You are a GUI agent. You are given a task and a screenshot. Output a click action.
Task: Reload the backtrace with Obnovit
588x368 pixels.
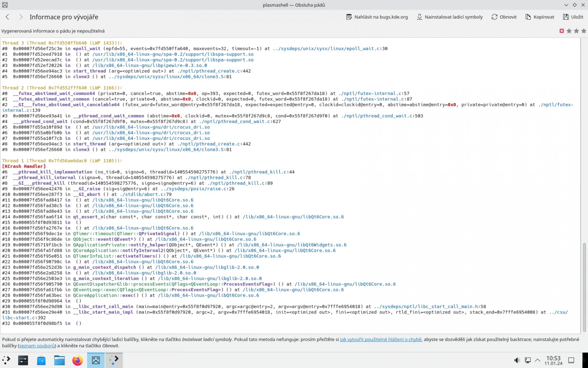504,17
